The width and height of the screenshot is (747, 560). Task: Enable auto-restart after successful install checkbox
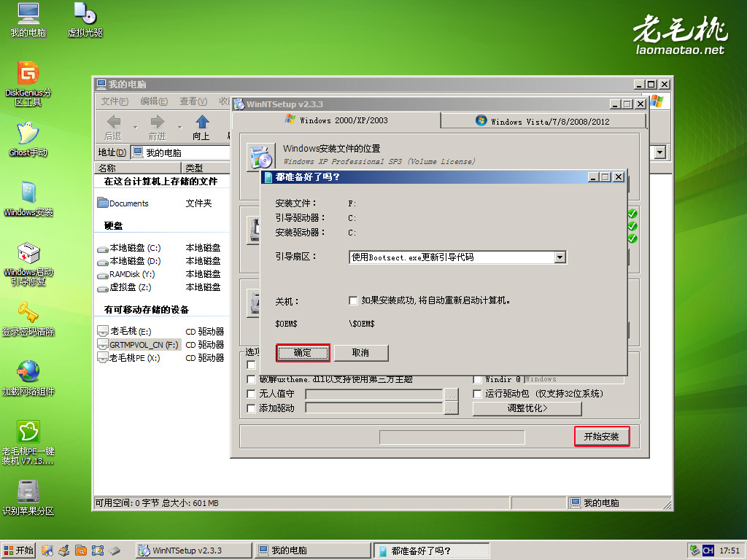pyautogui.click(x=353, y=300)
